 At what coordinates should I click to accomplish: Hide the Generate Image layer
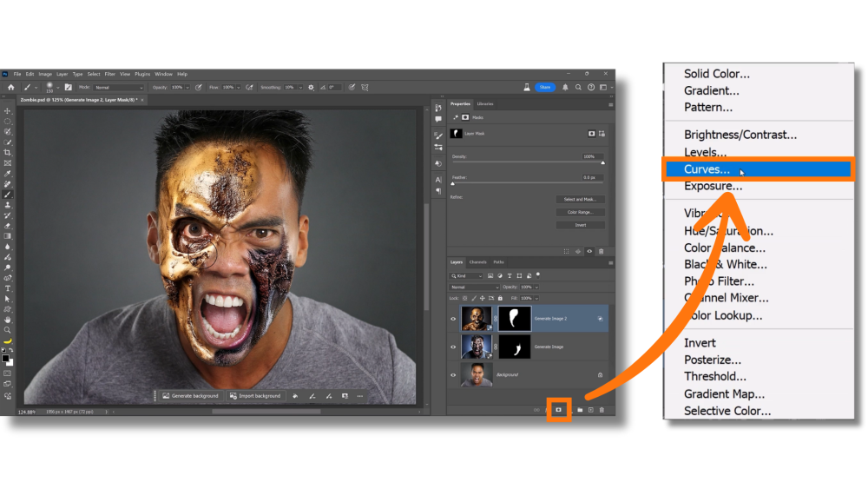pyautogui.click(x=453, y=347)
